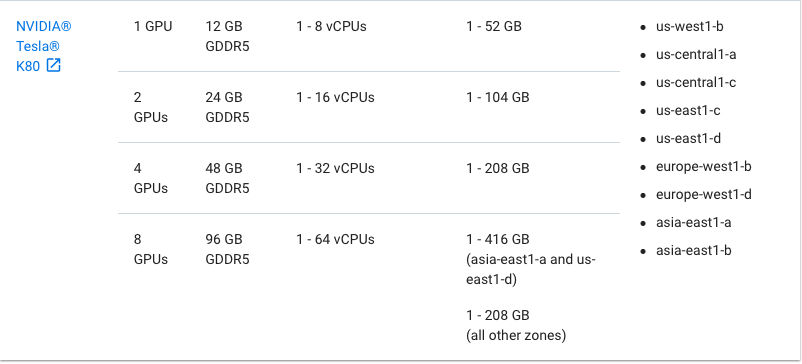The height and width of the screenshot is (364, 802).
Task: Select the us-central1-c zone entry
Action: 696,83
